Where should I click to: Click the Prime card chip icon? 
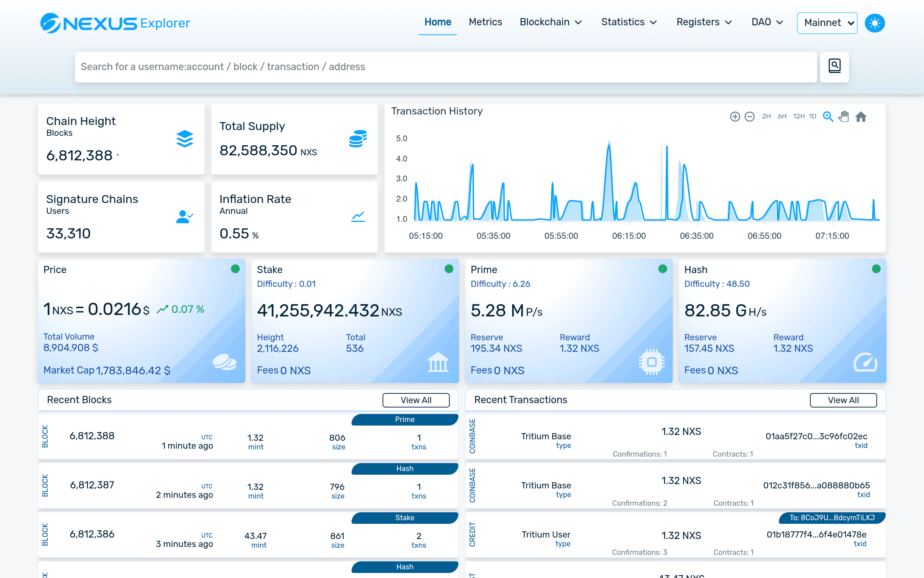pos(652,362)
